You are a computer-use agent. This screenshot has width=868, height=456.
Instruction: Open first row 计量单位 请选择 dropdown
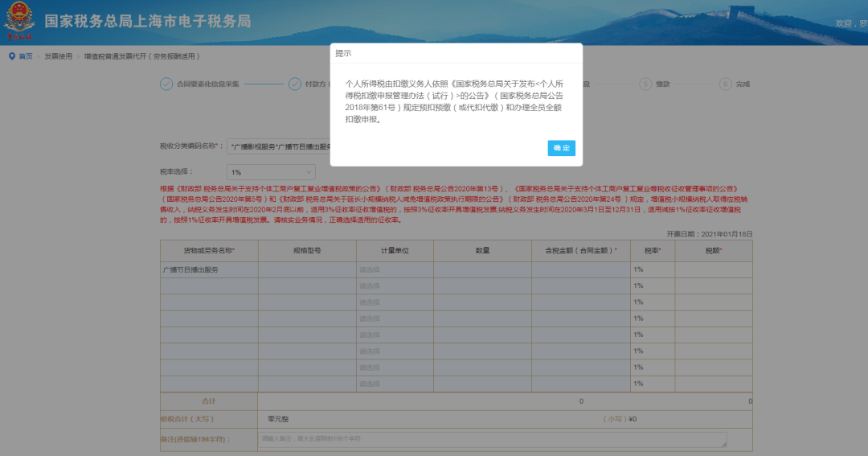click(403, 269)
